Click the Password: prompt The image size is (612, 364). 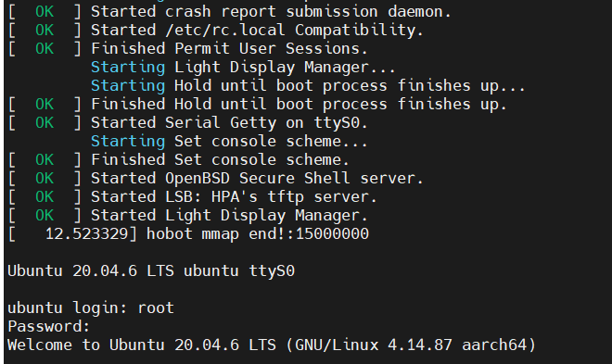49,327
